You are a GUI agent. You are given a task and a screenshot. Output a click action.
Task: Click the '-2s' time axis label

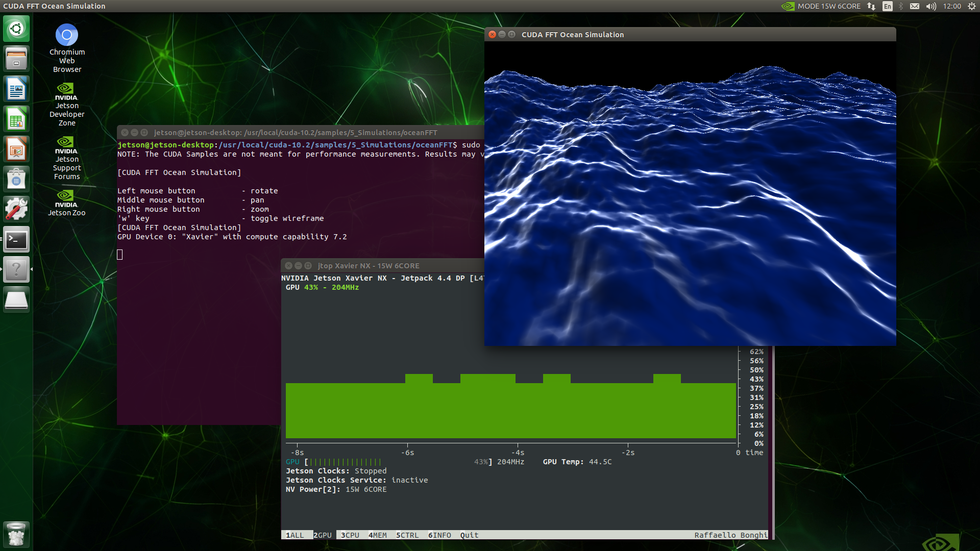coord(628,453)
